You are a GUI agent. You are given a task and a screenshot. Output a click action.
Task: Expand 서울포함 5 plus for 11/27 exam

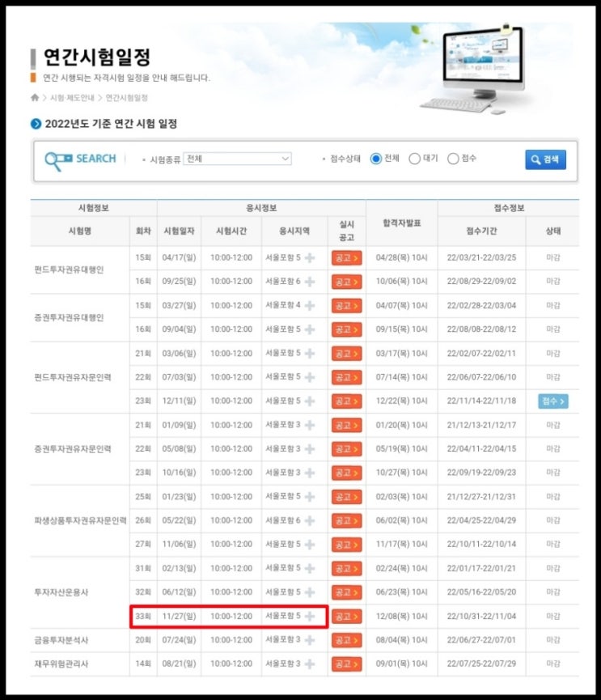pyautogui.click(x=310, y=616)
